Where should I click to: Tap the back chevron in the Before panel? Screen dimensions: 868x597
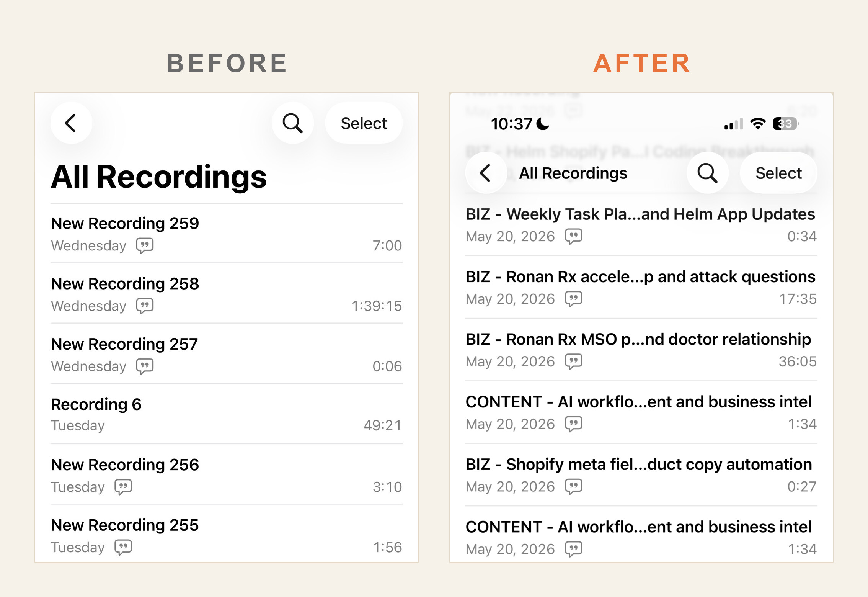click(71, 123)
